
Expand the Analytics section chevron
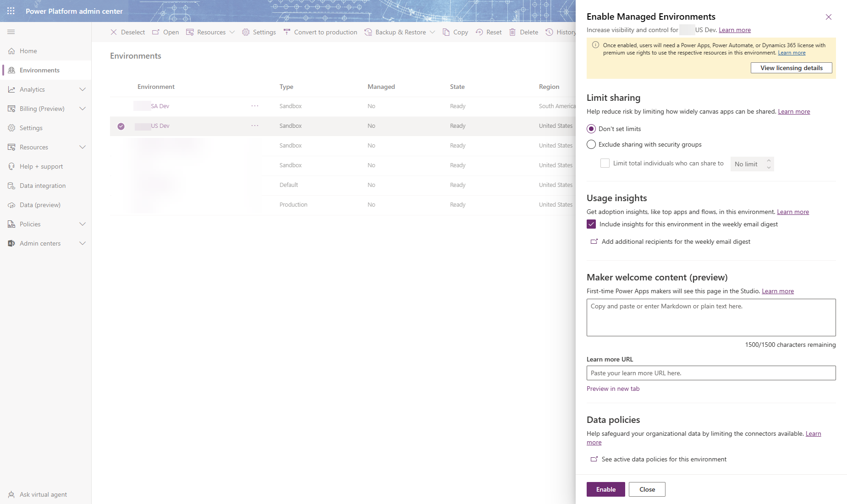point(82,89)
